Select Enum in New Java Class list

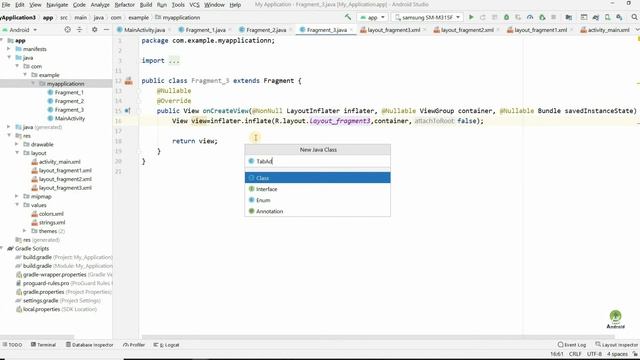coord(318,200)
